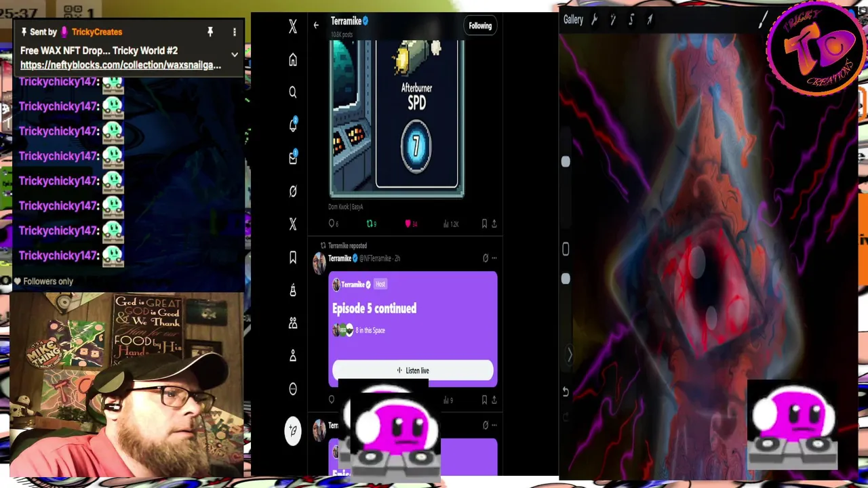Click the undo arrow in Procreate sidebar
Image resolution: width=868 pixels, height=488 pixels.
566,392
